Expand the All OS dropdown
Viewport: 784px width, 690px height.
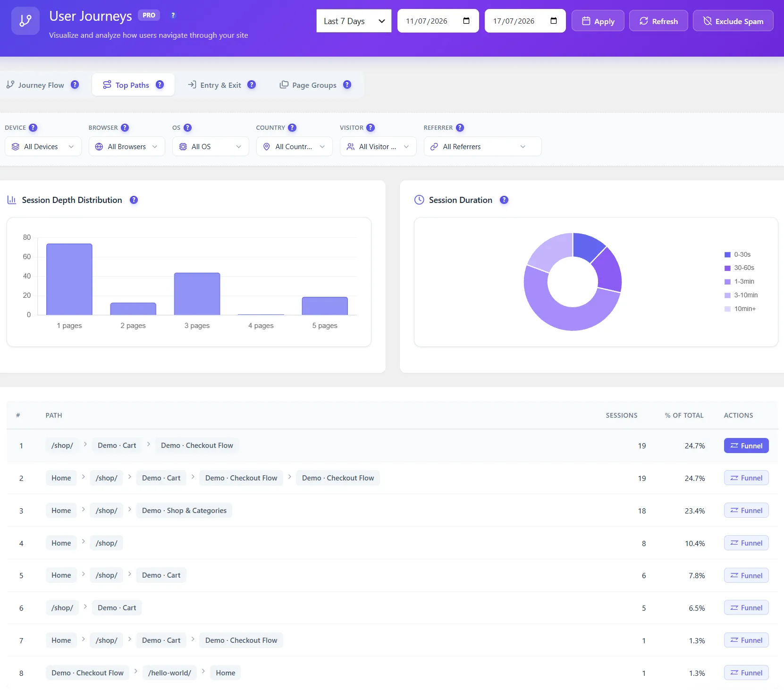point(211,146)
